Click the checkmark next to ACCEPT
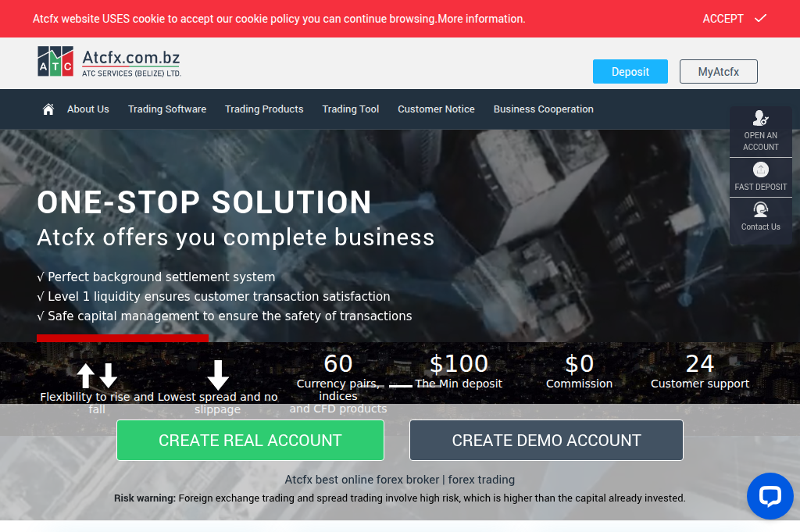Image resolution: width=800 pixels, height=532 pixels. (x=759, y=18)
